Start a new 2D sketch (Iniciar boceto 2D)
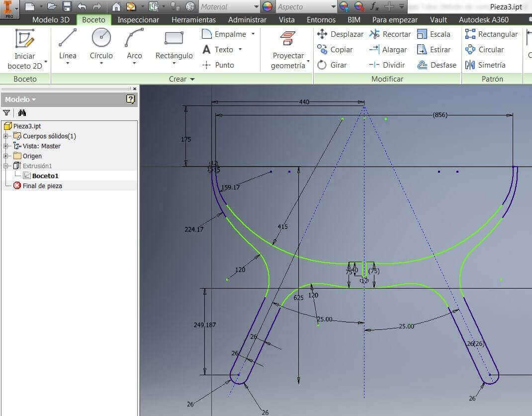This screenshot has height=416, width=532. (25, 49)
